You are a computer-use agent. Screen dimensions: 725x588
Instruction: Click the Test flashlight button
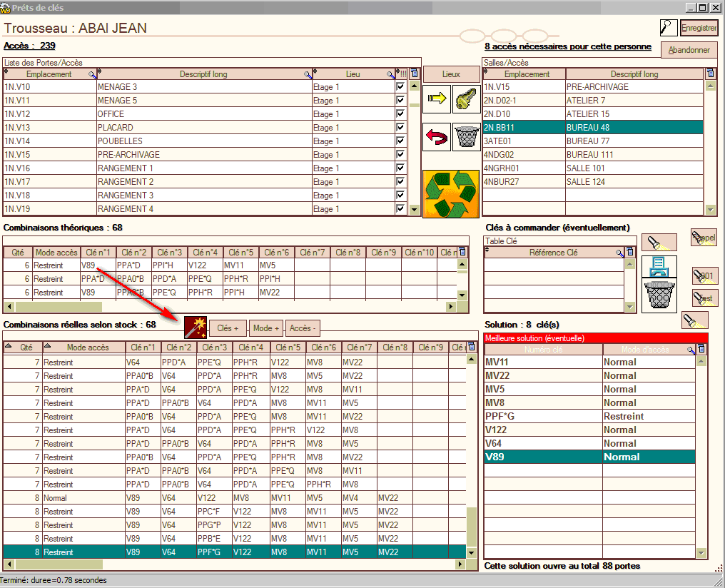pyautogui.click(x=704, y=298)
